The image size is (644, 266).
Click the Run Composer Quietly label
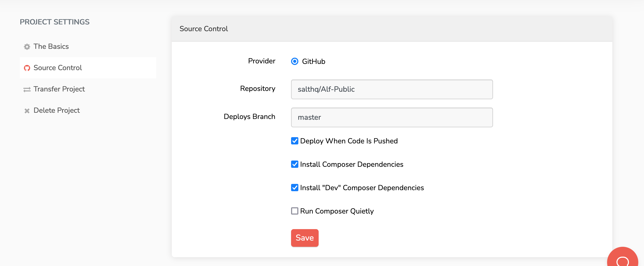click(337, 211)
